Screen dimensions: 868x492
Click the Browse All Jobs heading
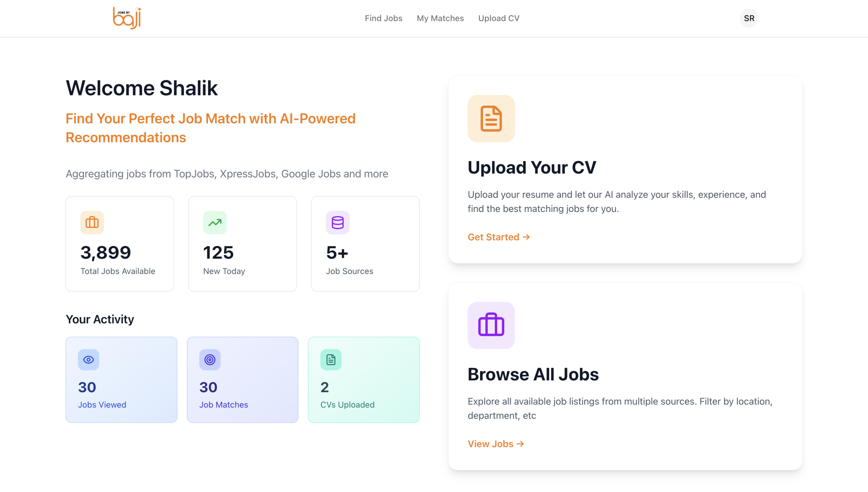(x=533, y=374)
